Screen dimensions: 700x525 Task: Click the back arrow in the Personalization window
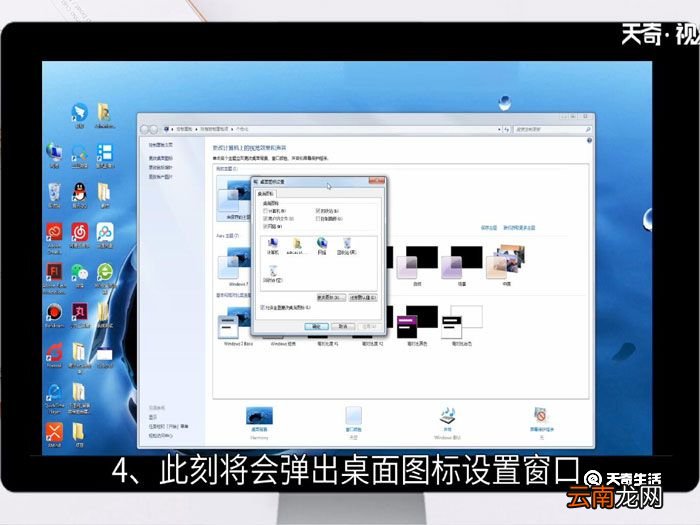click(145, 129)
